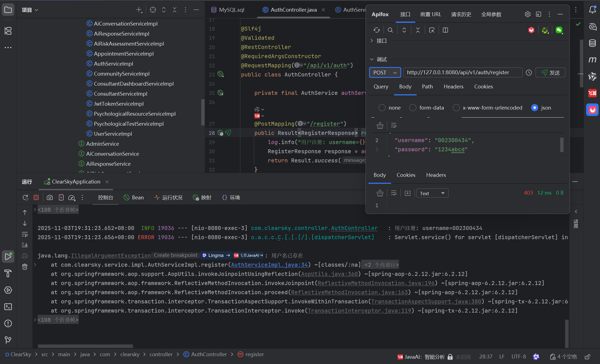Click the request URL input field
This screenshot has height=364, width=600.
[463, 73]
